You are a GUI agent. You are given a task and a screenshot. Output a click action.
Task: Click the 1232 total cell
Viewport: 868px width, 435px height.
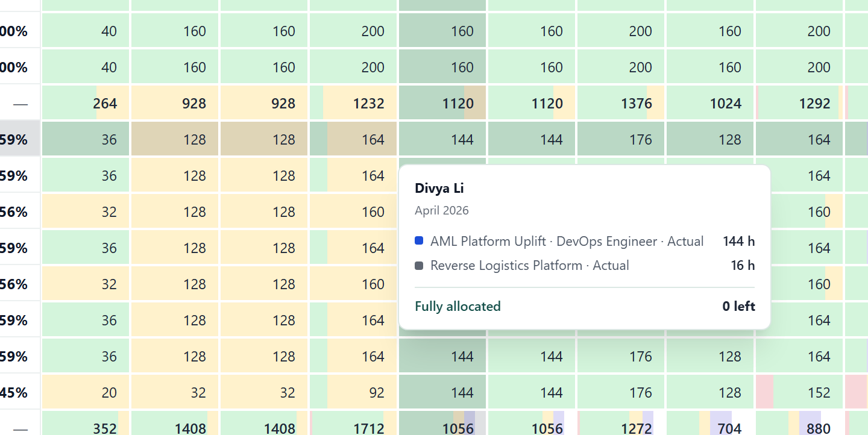(x=353, y=103)
